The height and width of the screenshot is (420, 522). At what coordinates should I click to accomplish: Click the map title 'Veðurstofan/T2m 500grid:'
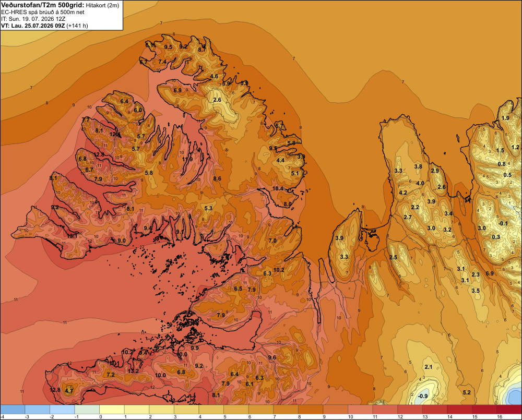[x=42, y=5]
